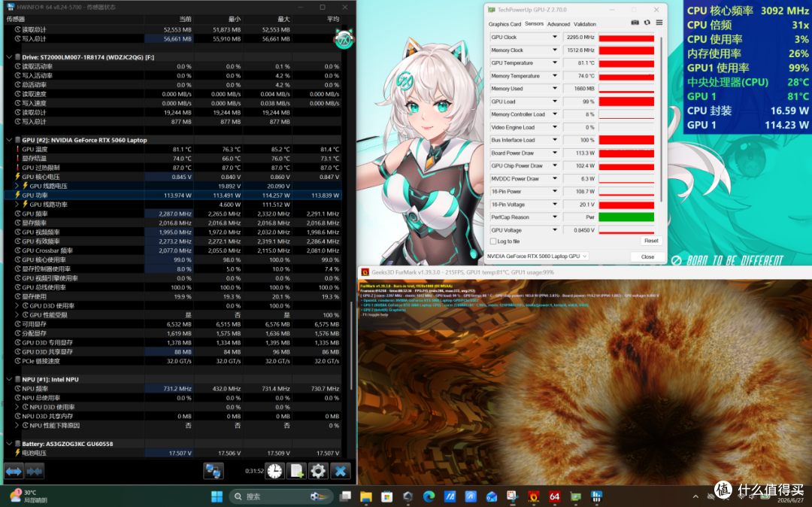Click GPU-Z refresh icon
Image resolution: width=812 pixels, height=507 pixels.
click(647, 23)
